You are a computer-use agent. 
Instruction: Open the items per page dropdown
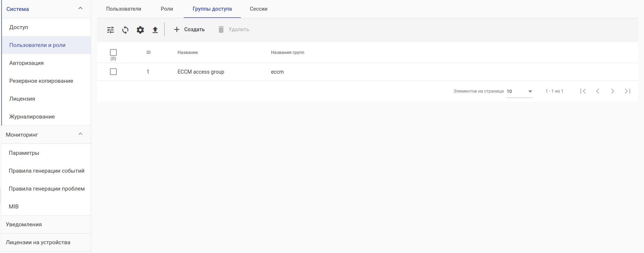[519, 91]
